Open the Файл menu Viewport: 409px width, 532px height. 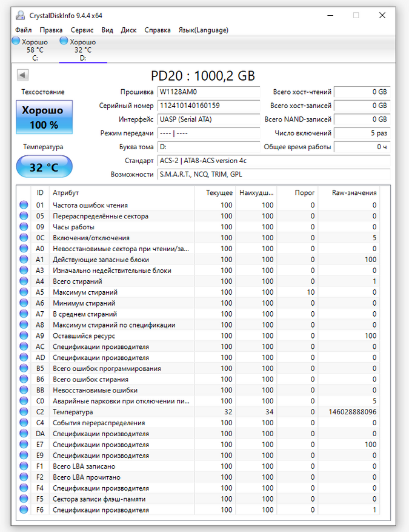pyautogui.click(x=24, y=30)
